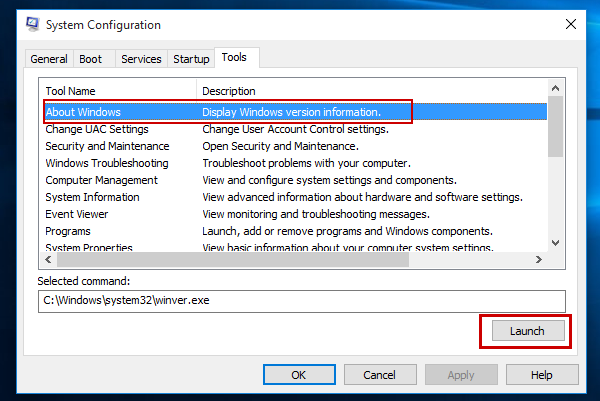This screenshot has height=401, width=600.
Task: Select the System Properties tool row
Action: pos(295,247)
